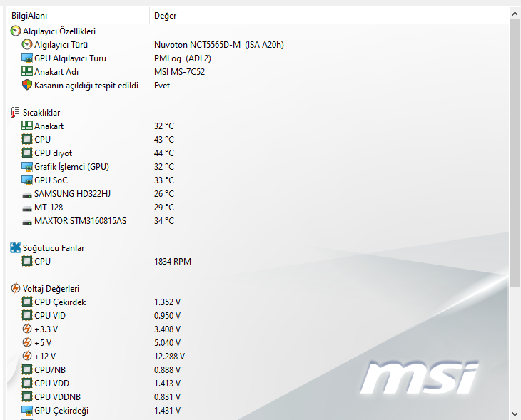This screenshot has height=420, width=521.
Task: Click the Sıcaklıklar thermometer icon
Action: pyautogui.click(x=14, y=112)
